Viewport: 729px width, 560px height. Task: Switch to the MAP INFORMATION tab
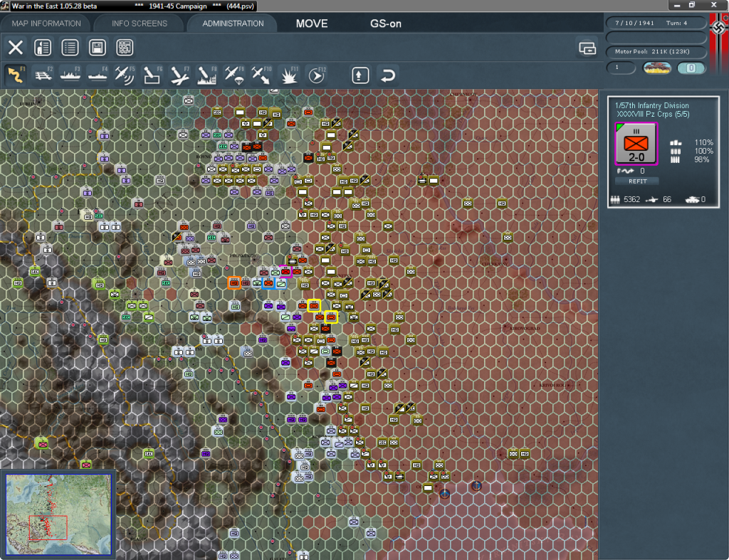[x=46, y=23]
